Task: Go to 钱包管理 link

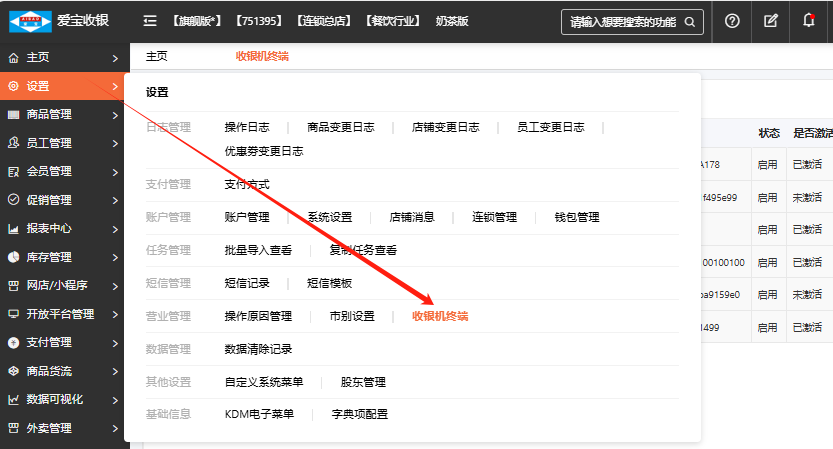Action: pos(577,217)
